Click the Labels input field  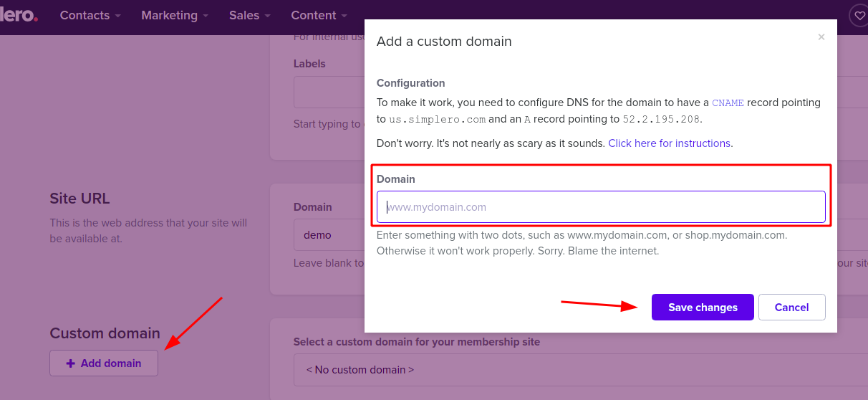coord(329,92)
